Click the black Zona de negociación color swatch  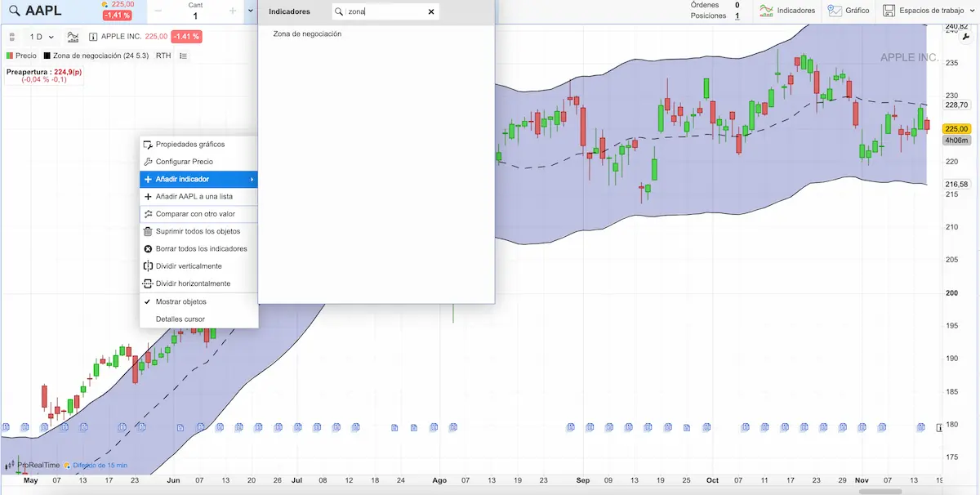(47, 56)
